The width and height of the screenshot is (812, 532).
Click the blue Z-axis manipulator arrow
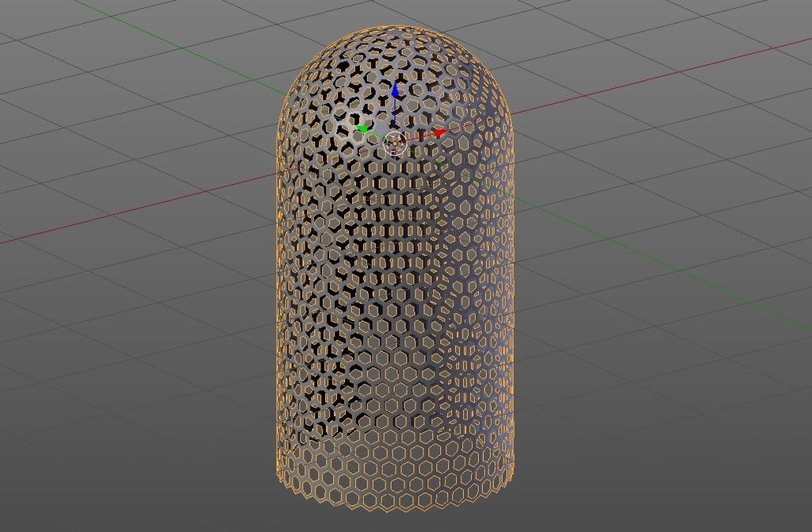click(x=395, y=90)
